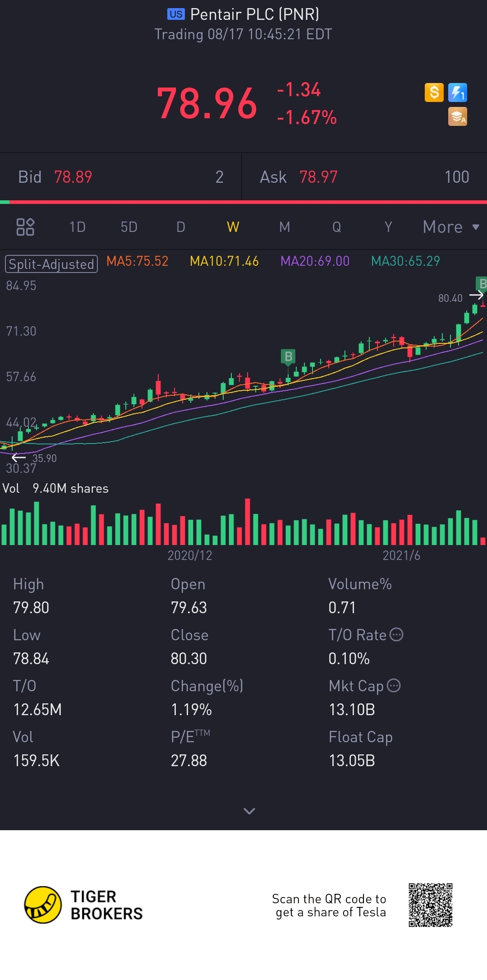Viewport: 487px width, 980px height.
Task: Tap the Open value 79.63
Action: point(189,608)
